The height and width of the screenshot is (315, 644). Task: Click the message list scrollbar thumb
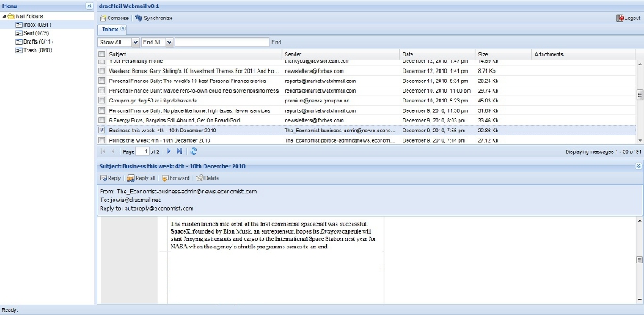639,94
